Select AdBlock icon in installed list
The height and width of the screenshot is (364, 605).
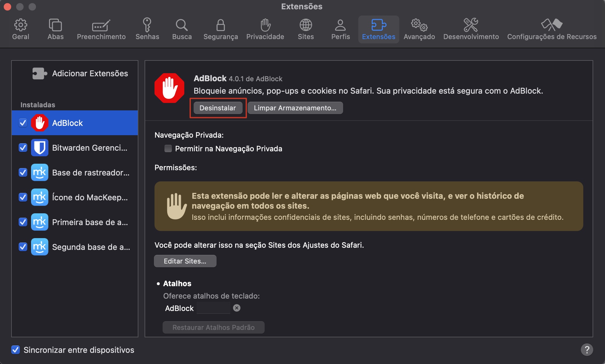40,123
